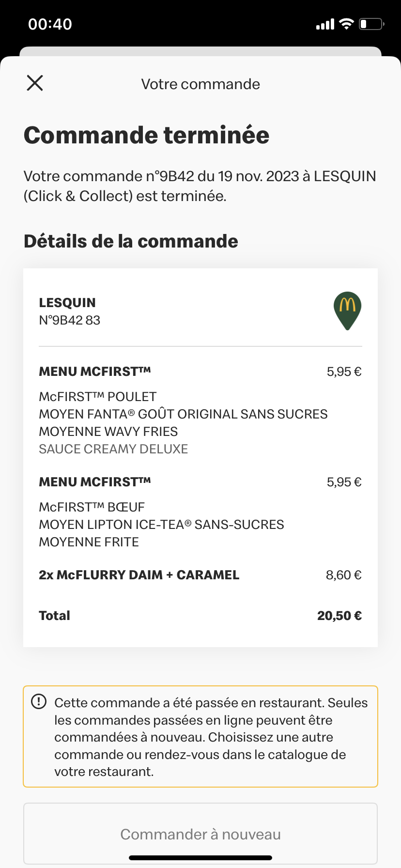This screenshot has height=868, width=401.
Task: Tap the 8,60 € McFlurry price
Action: point(343,575)
